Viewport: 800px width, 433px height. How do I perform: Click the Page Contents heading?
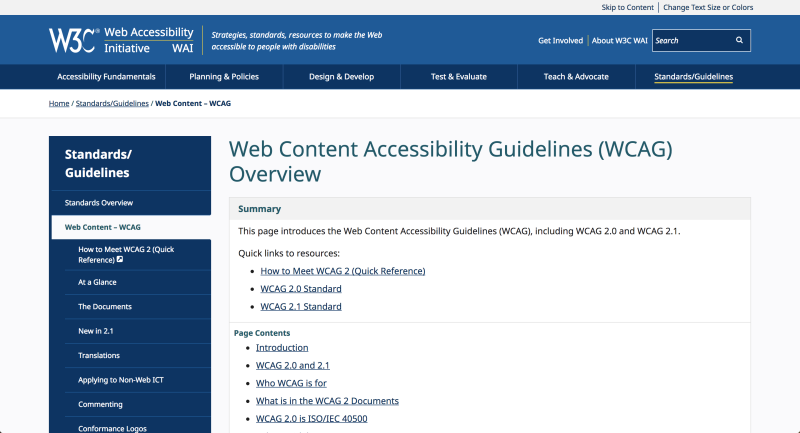click(x=262, y=333)
